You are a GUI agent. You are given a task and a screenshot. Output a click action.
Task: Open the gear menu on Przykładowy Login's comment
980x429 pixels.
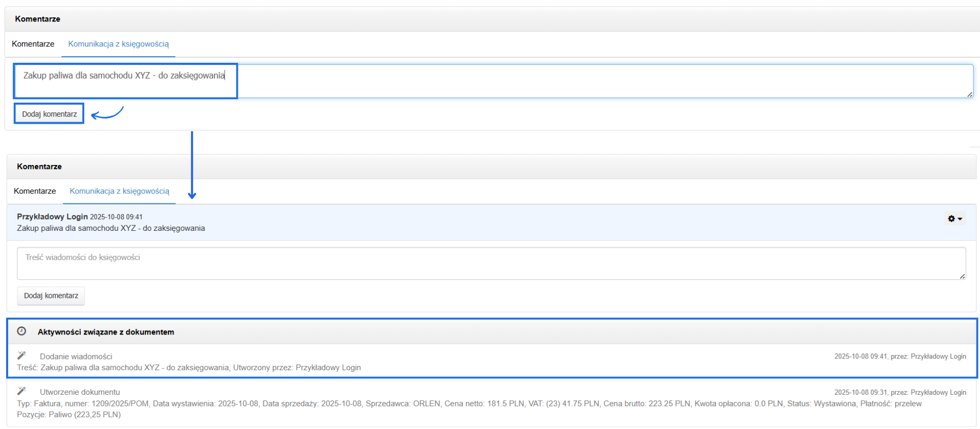pyautogui.click(x=954, y=219)
